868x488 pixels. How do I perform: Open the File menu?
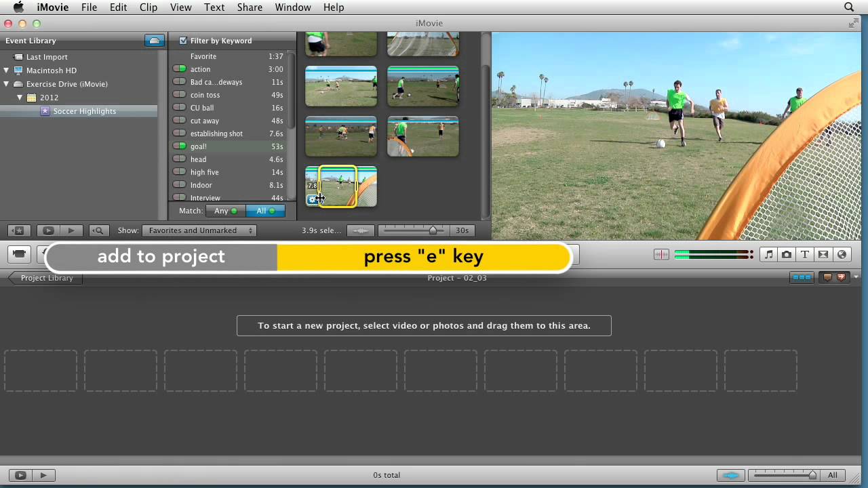89,7
